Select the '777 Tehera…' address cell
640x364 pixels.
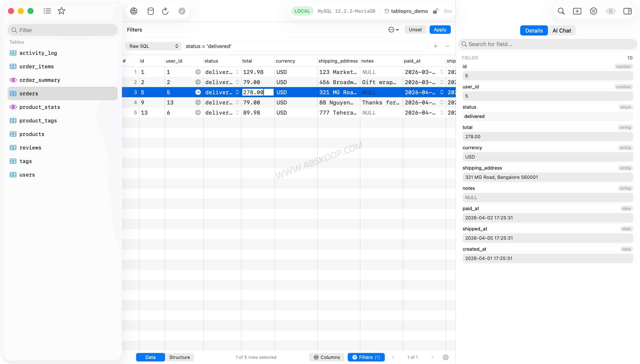[x=338, y=112]
